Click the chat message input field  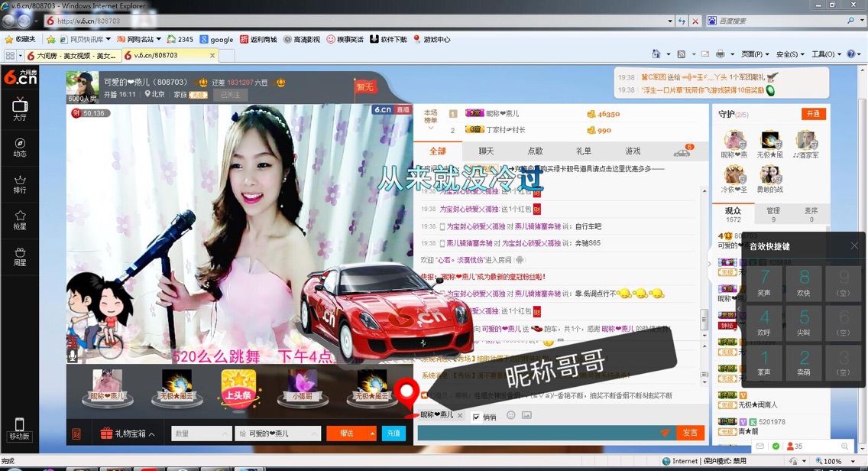pyautogui.click(x=537, y=433)
